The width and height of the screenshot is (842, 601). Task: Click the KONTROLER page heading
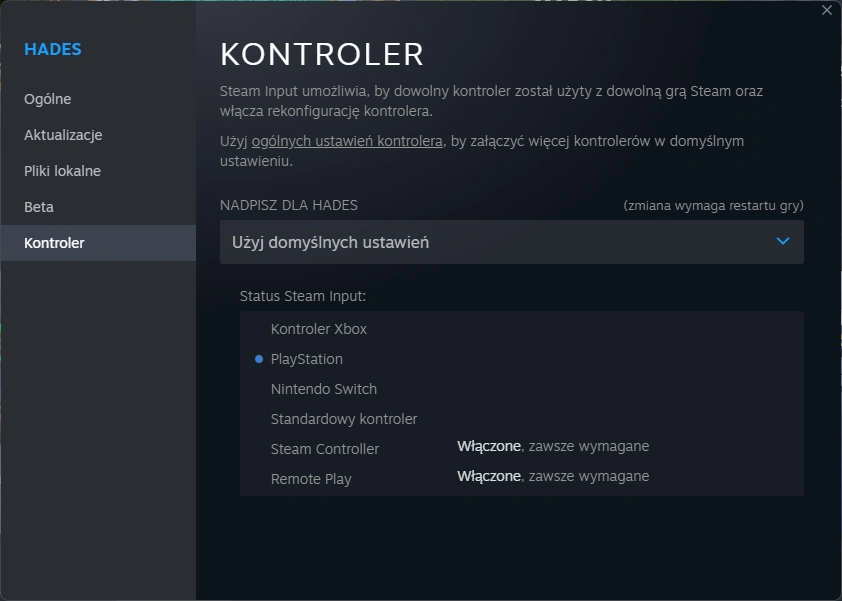tap(322, 54)
